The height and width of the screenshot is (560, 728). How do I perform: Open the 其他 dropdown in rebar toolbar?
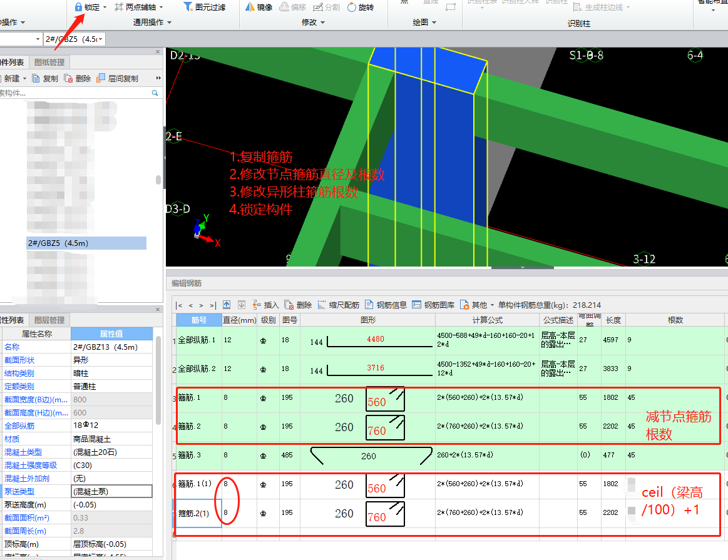coord(477,305)
